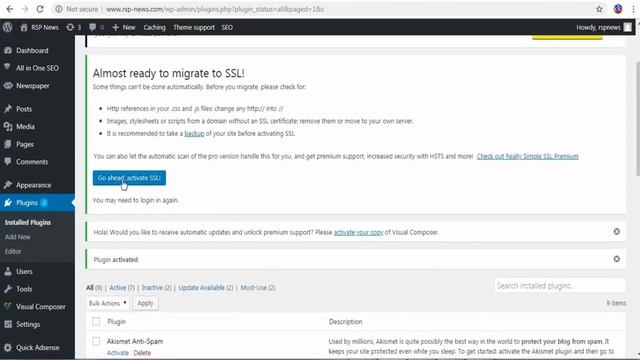The height and width of the screenshot is (360, 640).
Task: Show All (9) plugins
Action: 94,288
